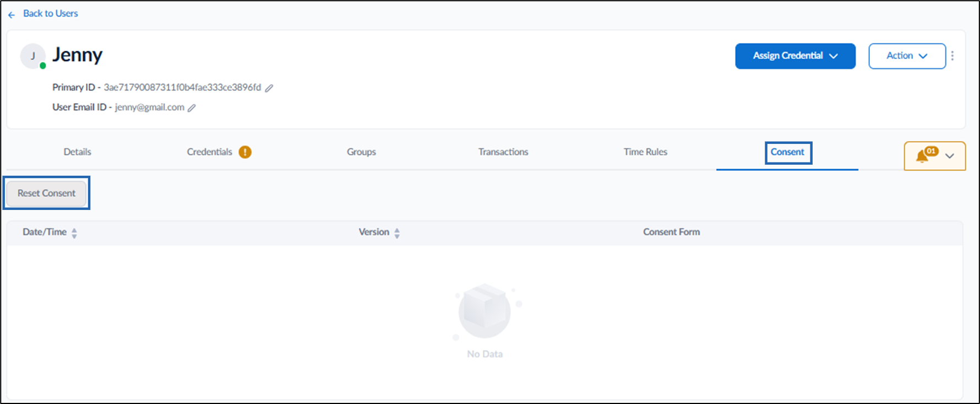Image resolution: width=980 pixels, height=404 pixels.
Task: Click the Primary ID hash value
Action: 182,87
